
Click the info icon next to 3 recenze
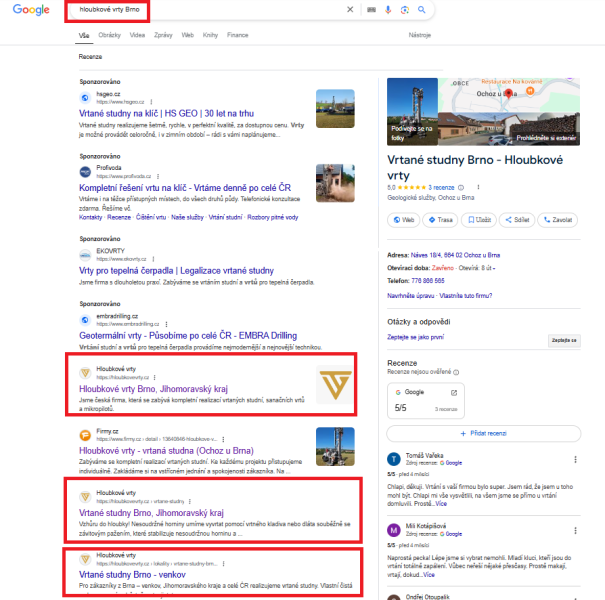pos(461,188)
